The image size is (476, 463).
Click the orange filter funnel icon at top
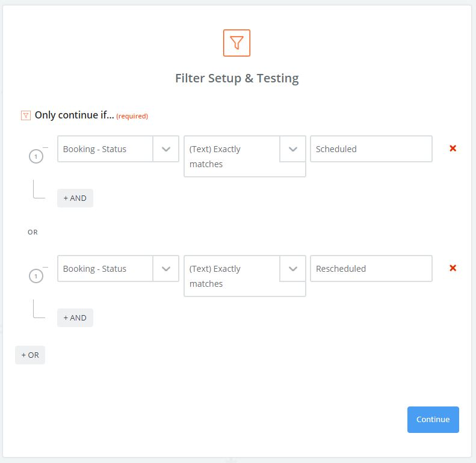(x=236, y=43)
